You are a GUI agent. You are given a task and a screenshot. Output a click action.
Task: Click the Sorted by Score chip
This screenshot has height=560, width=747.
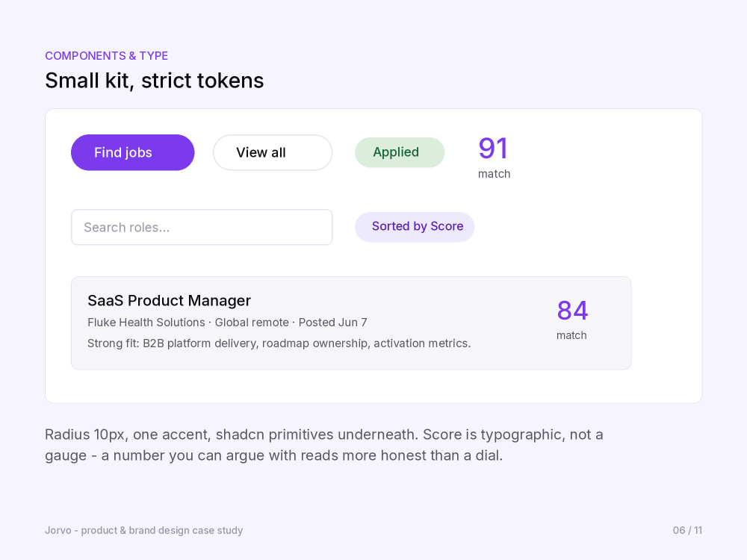415,227
